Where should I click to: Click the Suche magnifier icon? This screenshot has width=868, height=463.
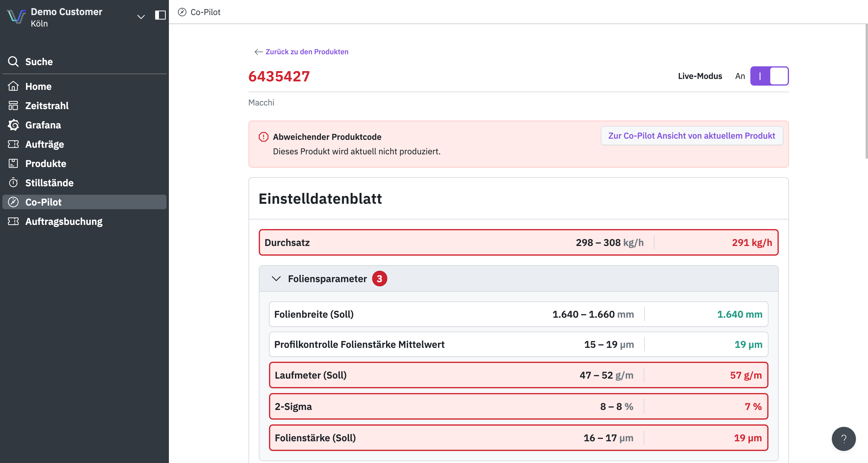pyautogui.click(x=13, y=61)
